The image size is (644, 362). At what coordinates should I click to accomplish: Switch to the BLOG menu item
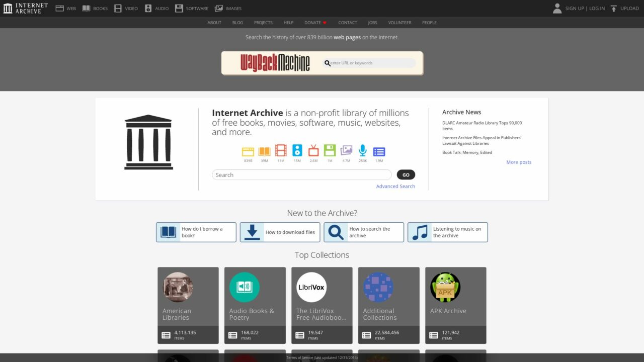[x=237, y=23]
